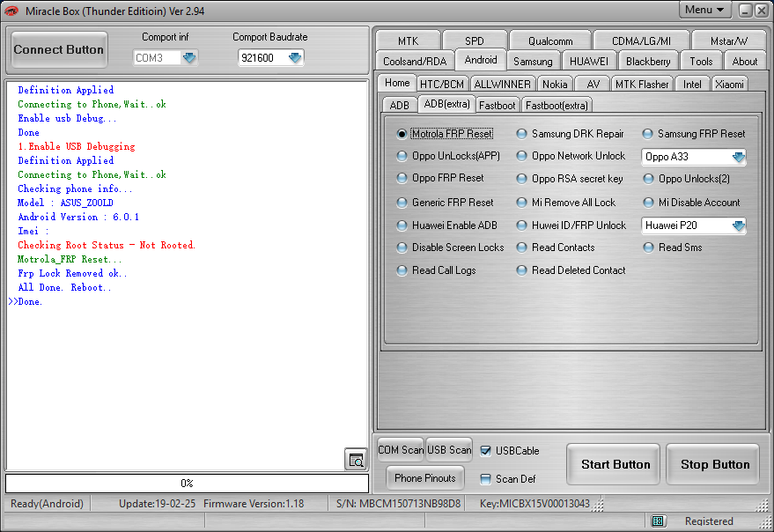
Task: Open the Mstar/W tab
Action: tap(728, 41)
